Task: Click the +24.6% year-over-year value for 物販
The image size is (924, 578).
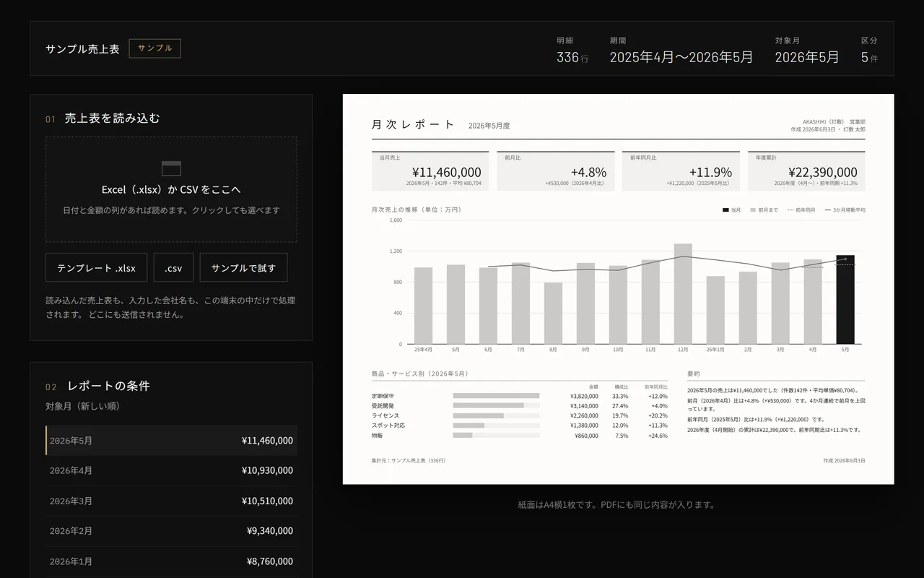Action: click(658, 436)
